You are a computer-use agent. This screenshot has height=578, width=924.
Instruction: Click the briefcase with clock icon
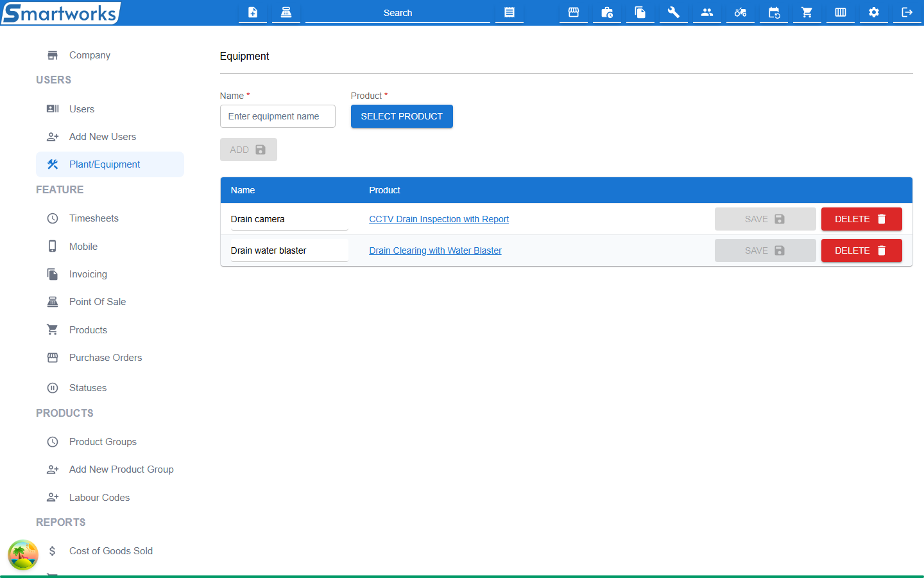[607, 12]
